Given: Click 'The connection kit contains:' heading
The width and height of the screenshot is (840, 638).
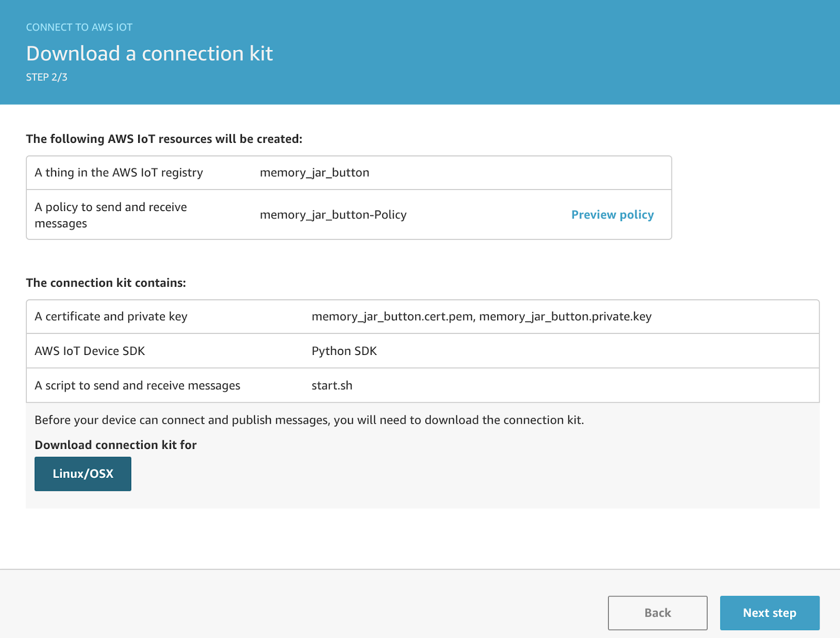Looking at the screenshot, I should click(x=106, y=283).
